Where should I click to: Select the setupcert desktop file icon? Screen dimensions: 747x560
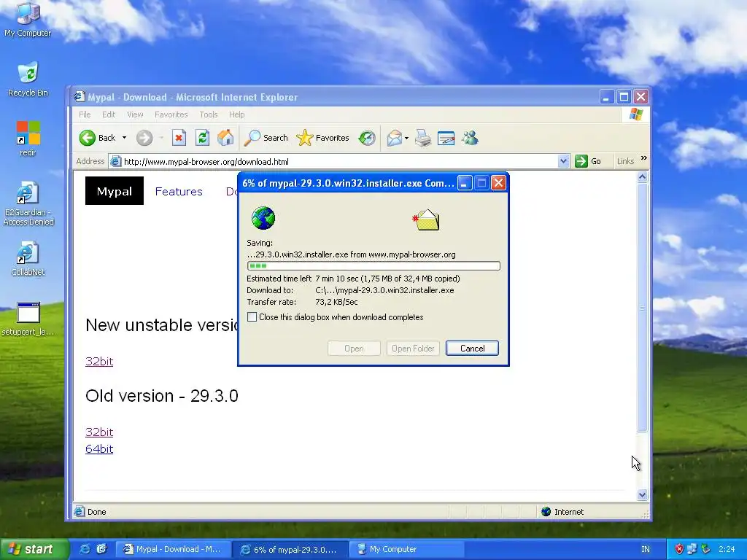(28, 319)
